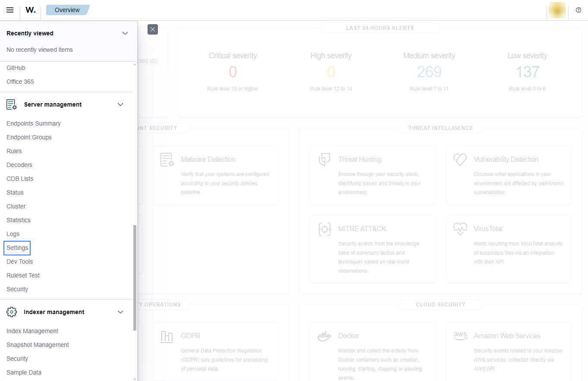Open the Ruleset Test link
This screenshot has height=381, width=588.
(23, 275)
